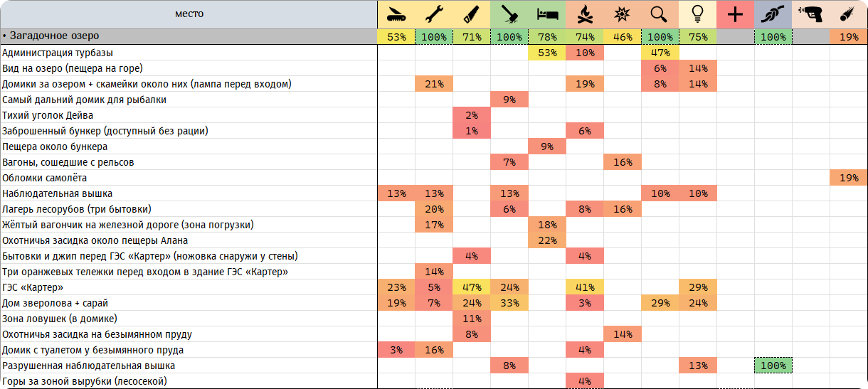The image size is (868, 389).
Task: Click the spray gun column icon
Action: [810, 14]
